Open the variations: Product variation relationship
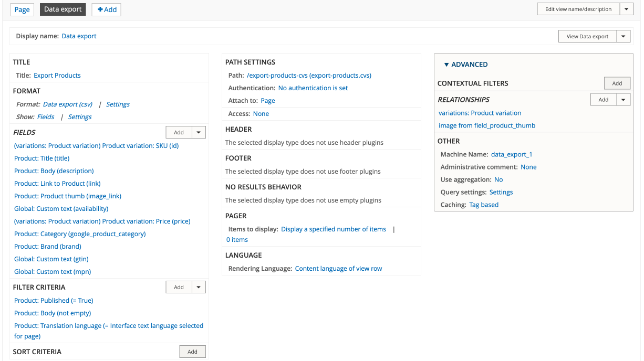Viewport: 644px width, 361px height. pyautogui.click(x=480, y=112)
